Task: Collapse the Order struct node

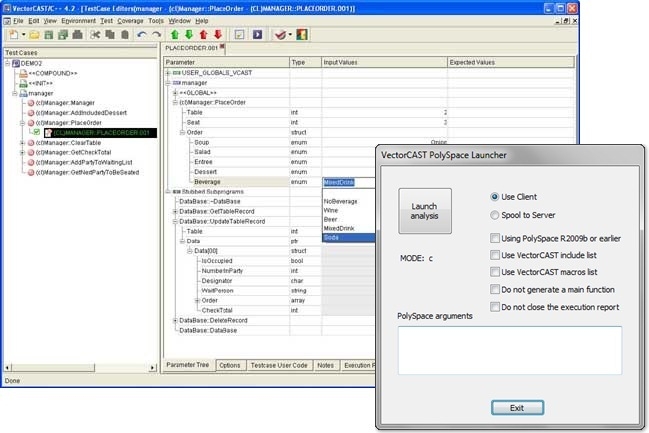Action: coord(182,132)
